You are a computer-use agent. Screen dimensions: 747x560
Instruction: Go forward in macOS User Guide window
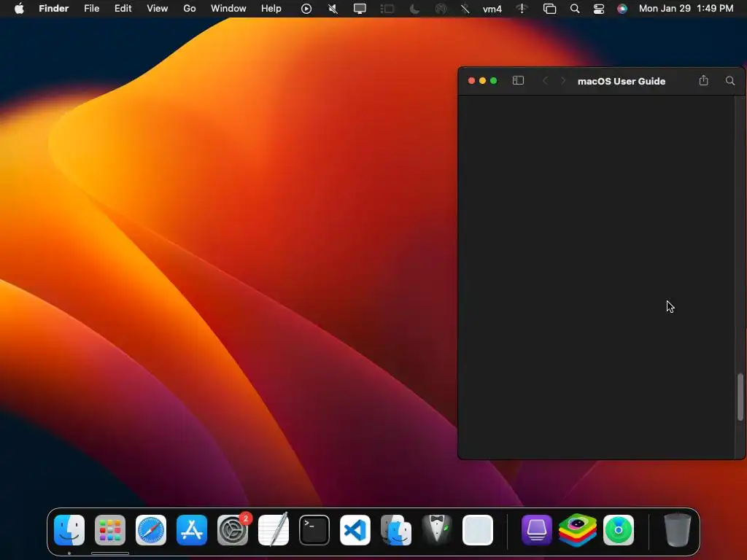562,81
